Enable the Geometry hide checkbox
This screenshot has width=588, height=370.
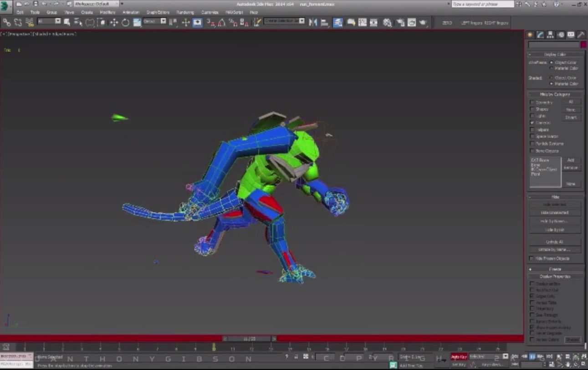click(x=532, y=103)
